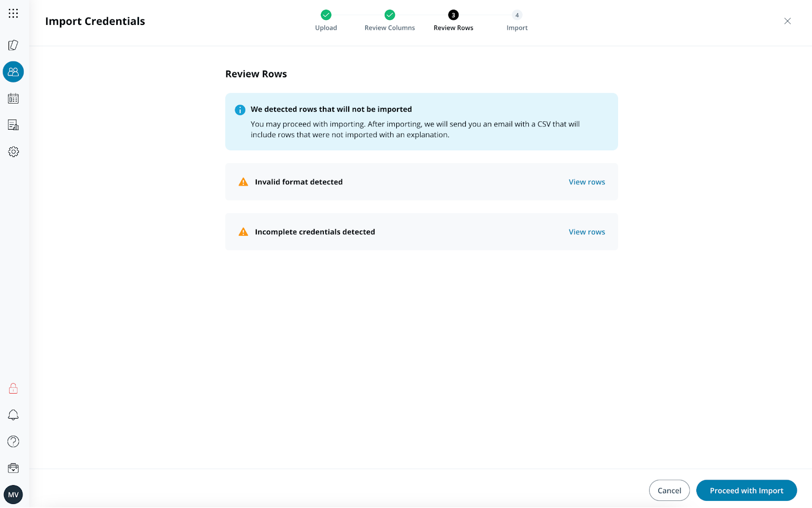
Task: Open the MV user avatar menu
Action: 13,495
